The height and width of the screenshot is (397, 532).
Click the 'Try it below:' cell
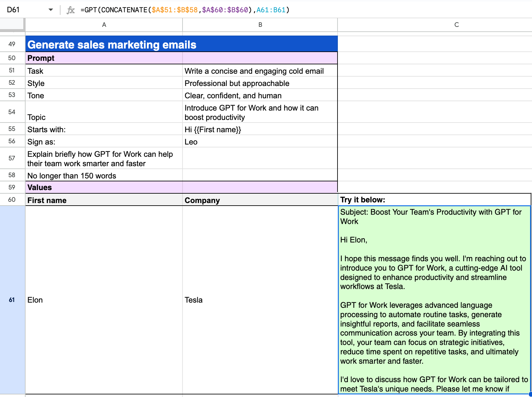[434, 200]
